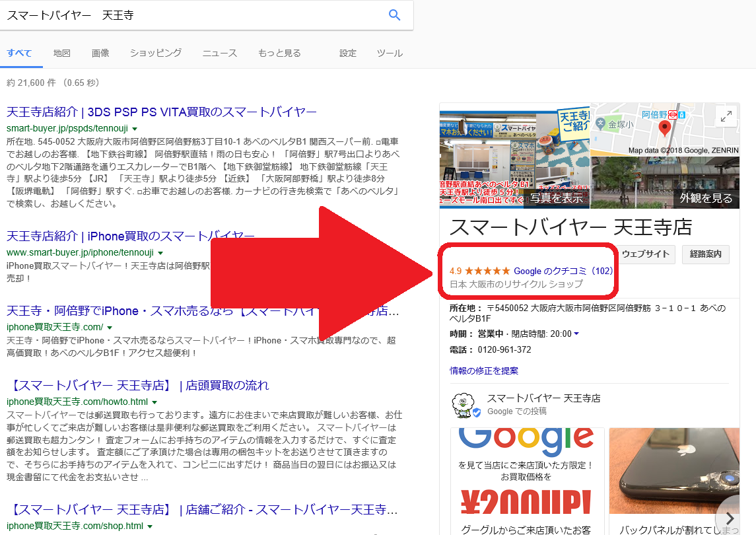The width and height of the screenshot is (756, 535).
Task: Open the ショッピング tab
Action: (156, 53)
